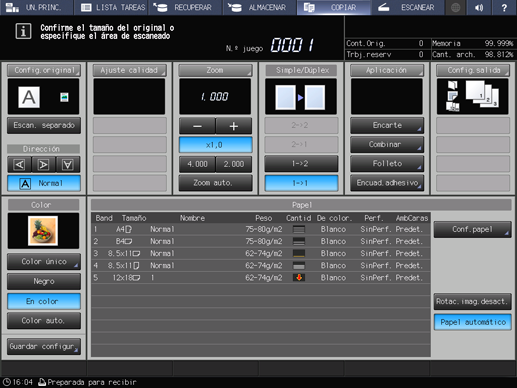Click the color mode icon in original preview
This screenshot has width=517, height=388.
click(x=64, y=97)
